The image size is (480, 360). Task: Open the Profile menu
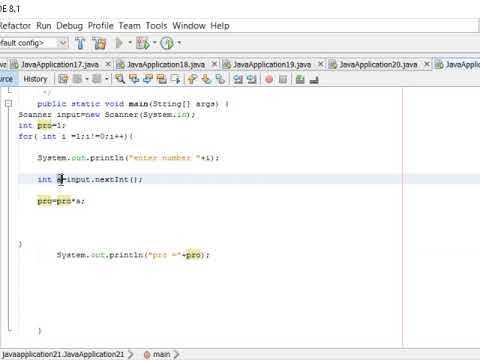coord(101,26)
